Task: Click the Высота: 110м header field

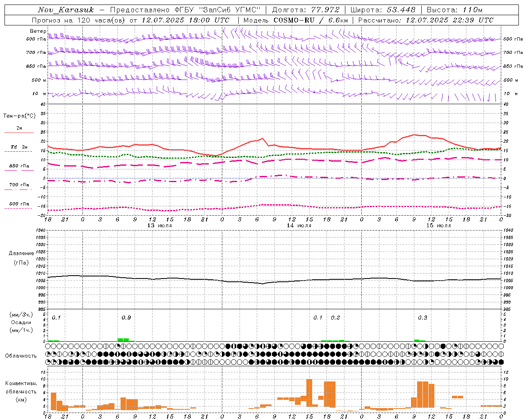Action: click(x=455, y=10)
